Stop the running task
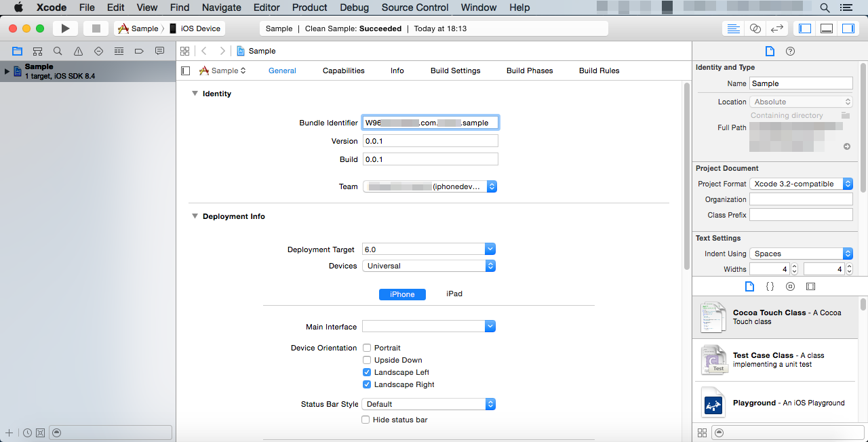Viewport: 868px width, 442px height. pyautogui.click(x=96, y=28)
